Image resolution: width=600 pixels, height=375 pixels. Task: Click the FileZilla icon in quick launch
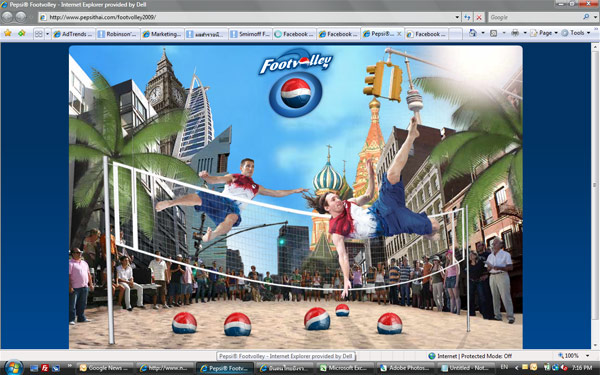[x=45, y=368]
